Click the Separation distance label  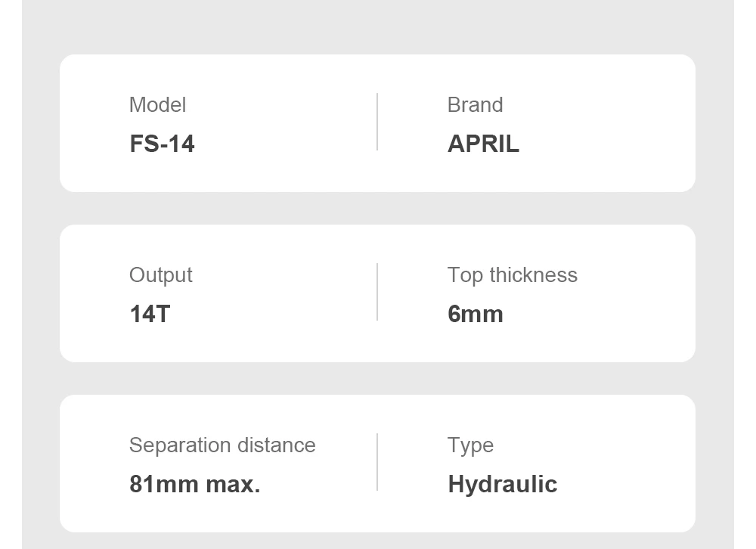click(222, 445)
